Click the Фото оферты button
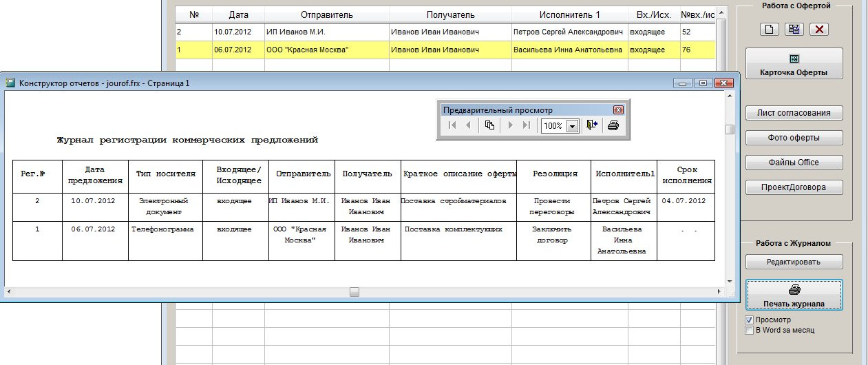 tap(794, 138)
